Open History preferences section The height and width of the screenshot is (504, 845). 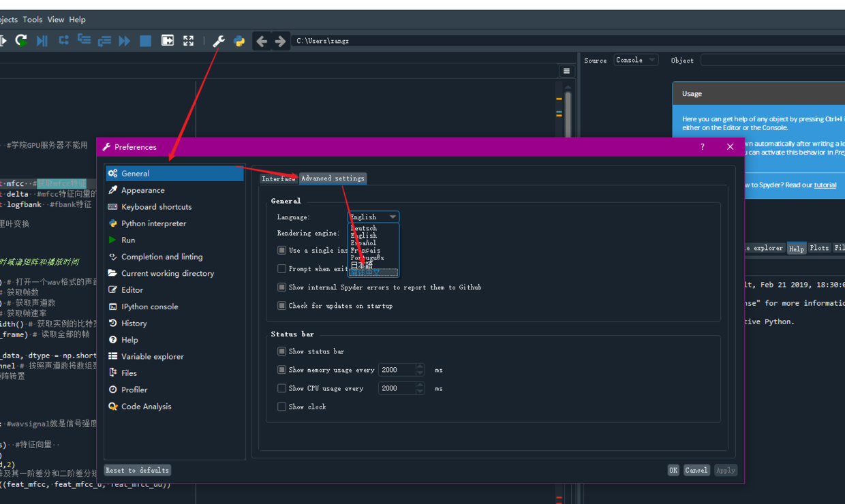point(174,323)
